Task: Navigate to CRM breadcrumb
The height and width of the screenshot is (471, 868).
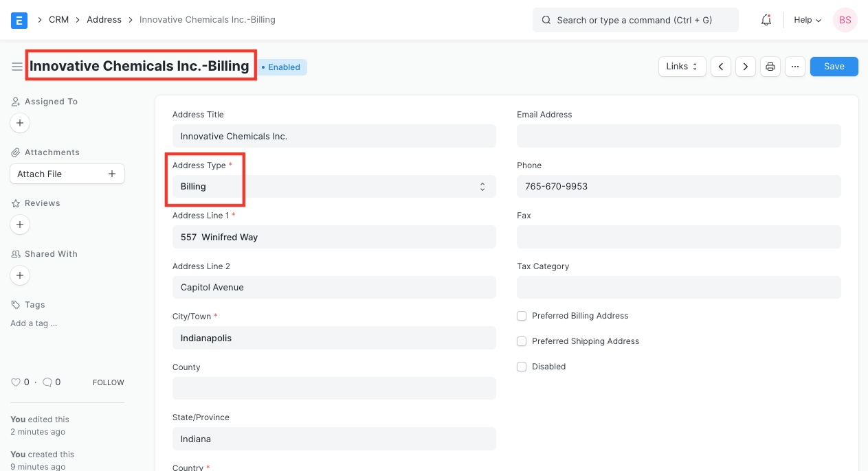Action: point(58,20)
